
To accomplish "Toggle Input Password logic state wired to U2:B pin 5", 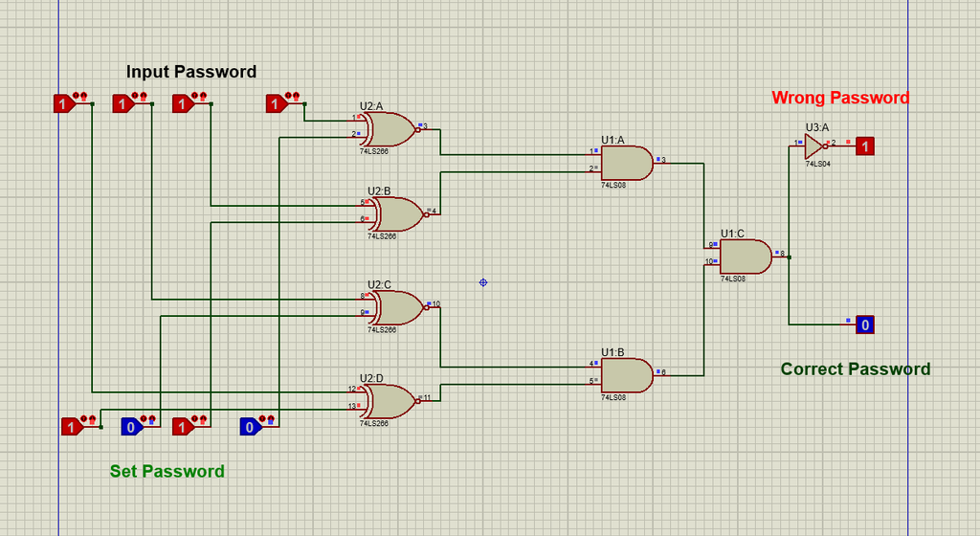I will (183, 103).
